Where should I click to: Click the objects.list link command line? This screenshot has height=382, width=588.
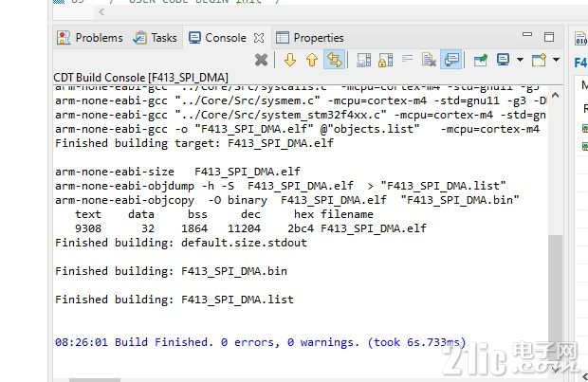pyautogui.click(x=297, y=129)
